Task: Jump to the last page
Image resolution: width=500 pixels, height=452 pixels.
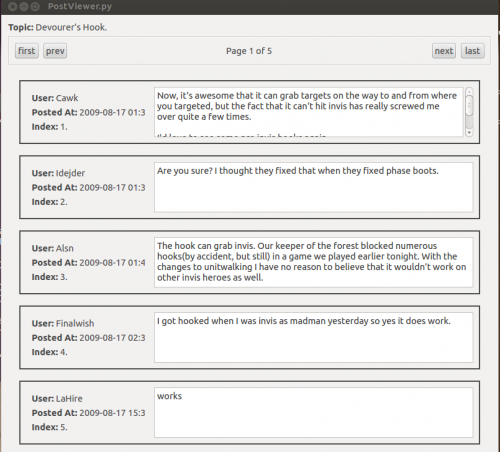Action: coord(472,51)
